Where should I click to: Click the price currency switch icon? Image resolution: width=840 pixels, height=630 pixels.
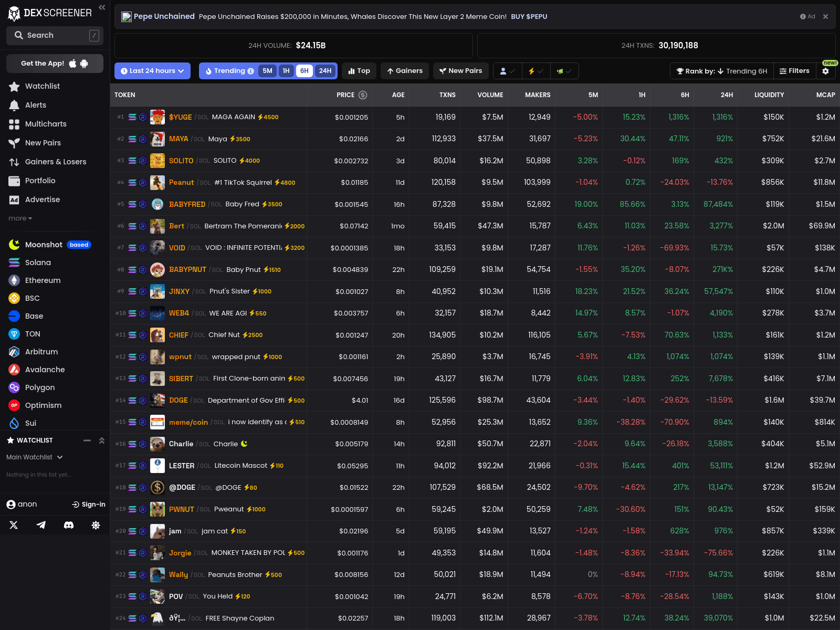click(x=363, y=95)
